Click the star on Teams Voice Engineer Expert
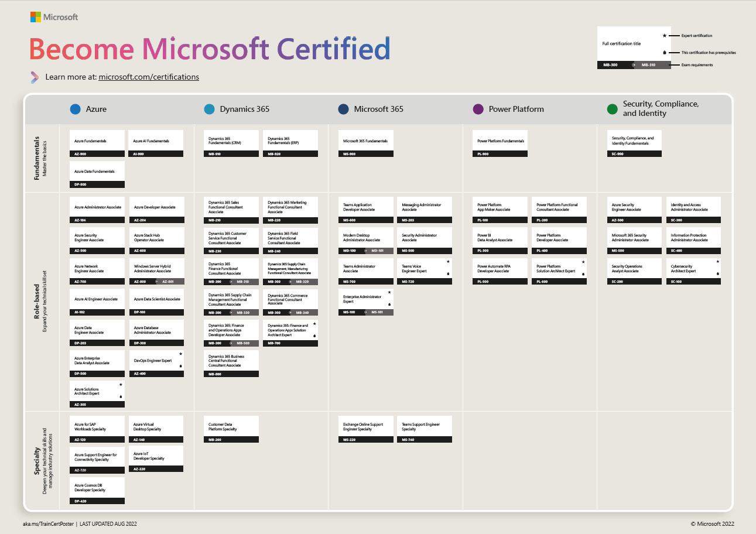Viewport: 756px width, 534px height. pyautogui.click(x=448, y=262)
